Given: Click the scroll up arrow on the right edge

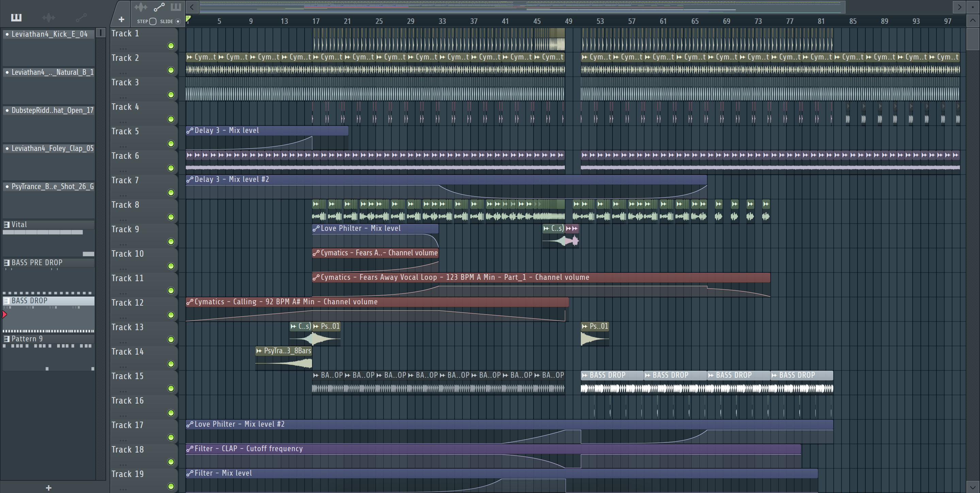Looking at the screenshot, I should pyautogui.click(x=973, y=20).
